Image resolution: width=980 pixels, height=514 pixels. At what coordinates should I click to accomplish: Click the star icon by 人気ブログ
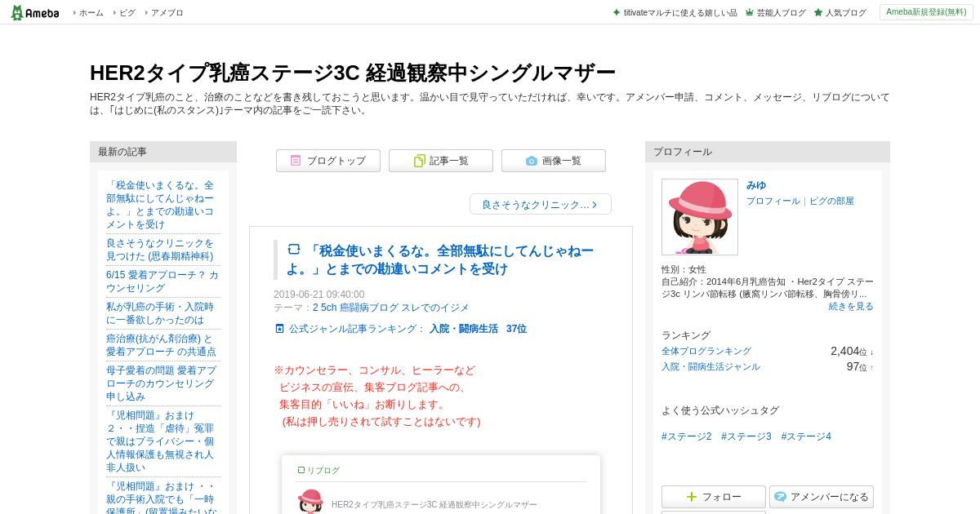(x=818, y=12)
